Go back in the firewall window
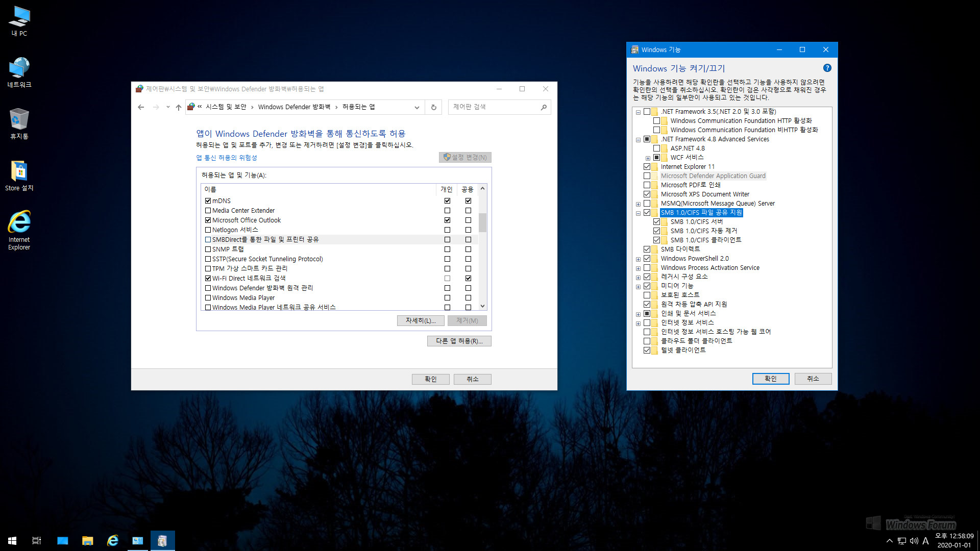 click(141, 107)
